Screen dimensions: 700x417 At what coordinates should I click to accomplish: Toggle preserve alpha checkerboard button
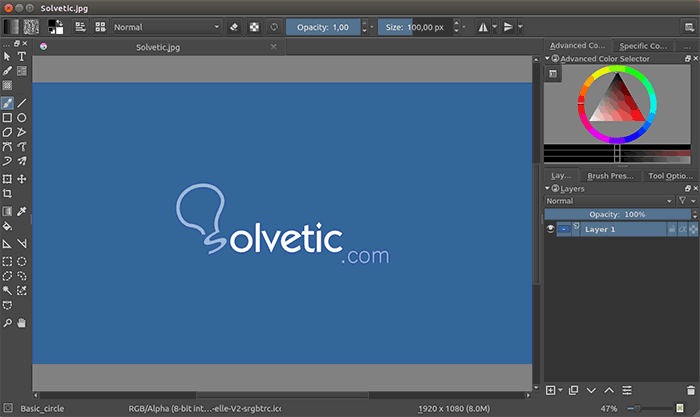point(254,27)
